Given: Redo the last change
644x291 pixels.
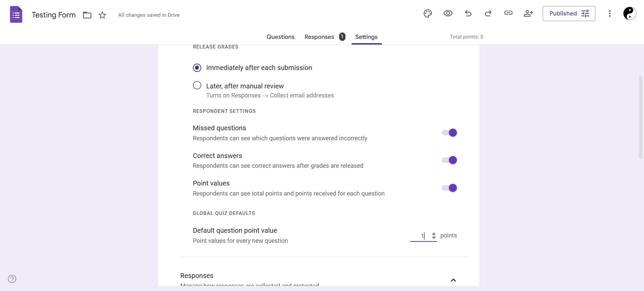Looking at the screenshot, I should click(x=488, y=14).
